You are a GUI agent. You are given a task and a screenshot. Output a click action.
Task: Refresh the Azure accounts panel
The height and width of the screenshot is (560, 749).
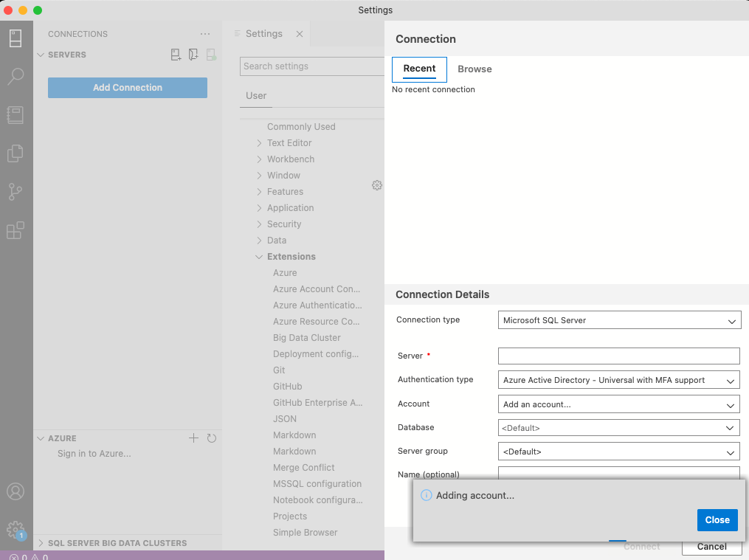point(212,438)
